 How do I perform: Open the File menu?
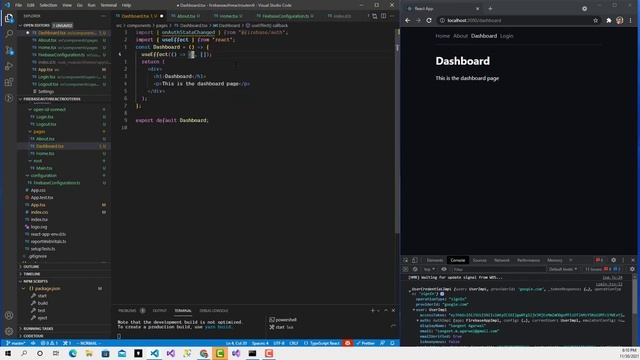tap(18, 5)
